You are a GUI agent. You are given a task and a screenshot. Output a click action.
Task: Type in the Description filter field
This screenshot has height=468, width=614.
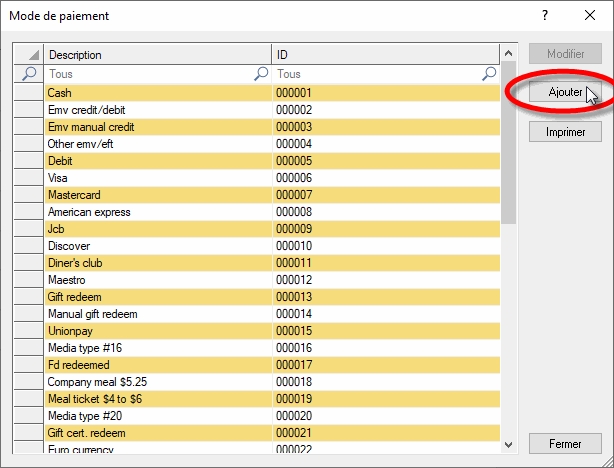click(148, 74)
